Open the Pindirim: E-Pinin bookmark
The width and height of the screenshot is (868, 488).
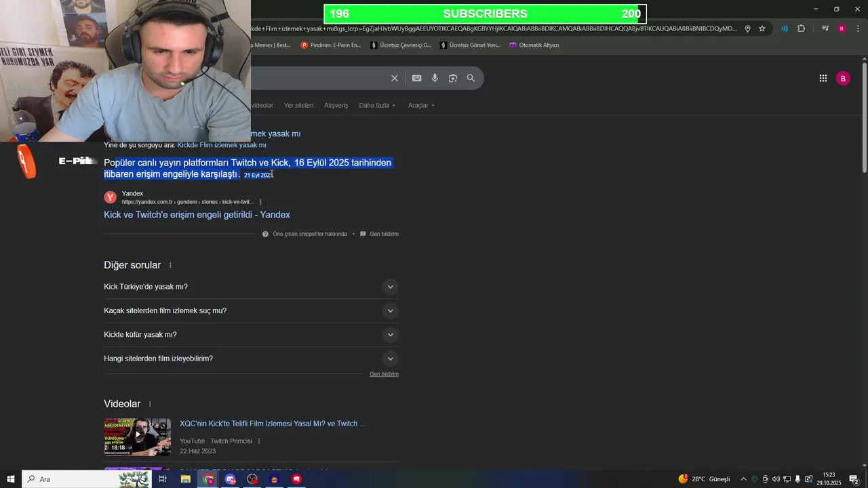pyautogui.click(x=331, y=45)
